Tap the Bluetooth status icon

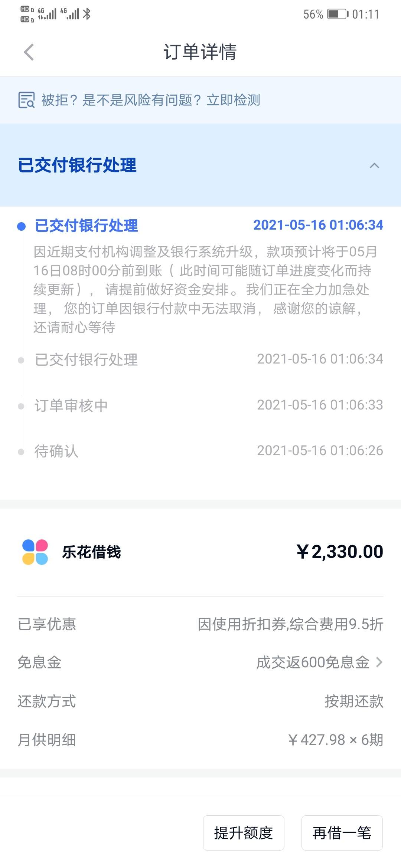point(87,14)
